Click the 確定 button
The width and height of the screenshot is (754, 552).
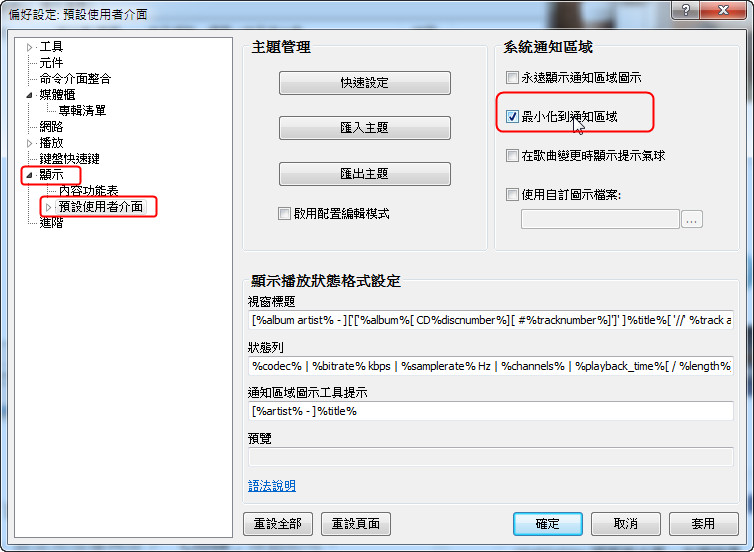pyautogui.click(x=548, y=524)
